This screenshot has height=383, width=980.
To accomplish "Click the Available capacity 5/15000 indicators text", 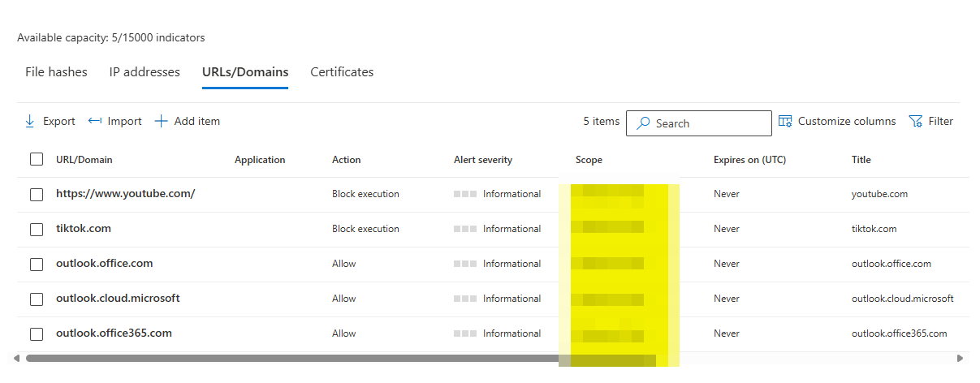I will [111, 37].
